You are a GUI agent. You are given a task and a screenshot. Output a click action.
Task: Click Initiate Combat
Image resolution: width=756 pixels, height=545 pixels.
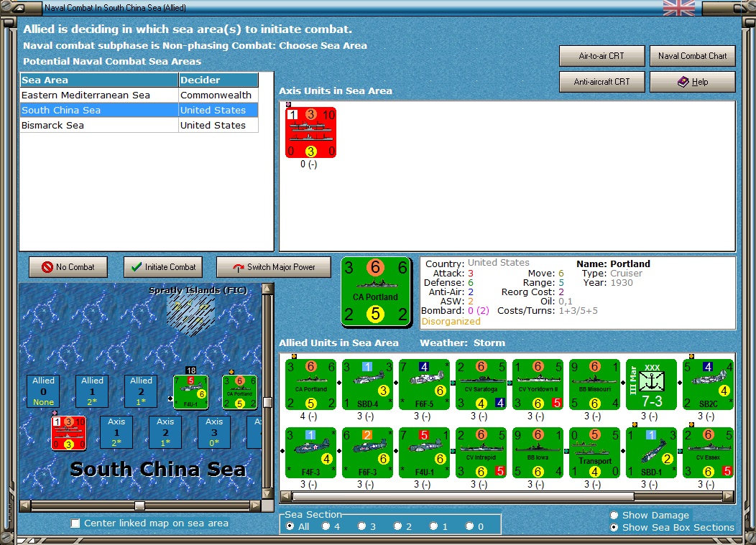[x=163, y=267]
